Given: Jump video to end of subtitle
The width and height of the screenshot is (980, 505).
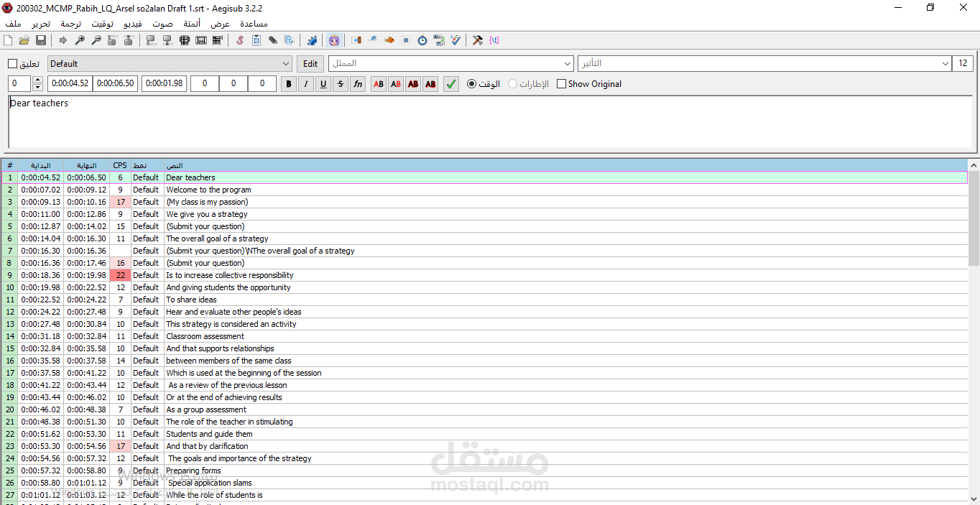Looking at the screenshot, I should [129, 40].
